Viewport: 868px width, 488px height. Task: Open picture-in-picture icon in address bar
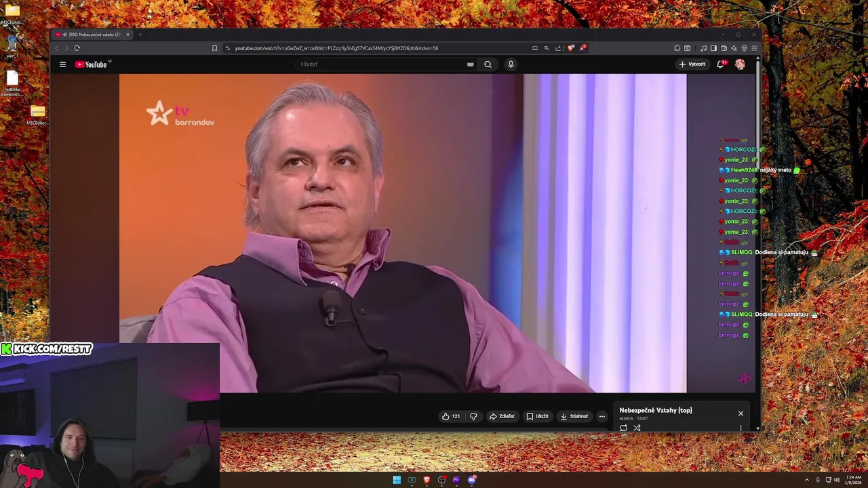[535, 48]
